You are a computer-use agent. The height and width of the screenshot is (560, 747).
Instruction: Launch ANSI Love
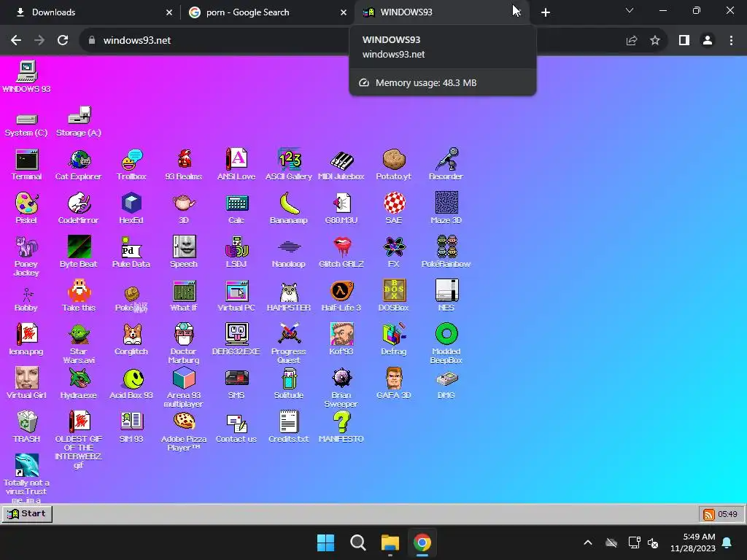point(236,165)
